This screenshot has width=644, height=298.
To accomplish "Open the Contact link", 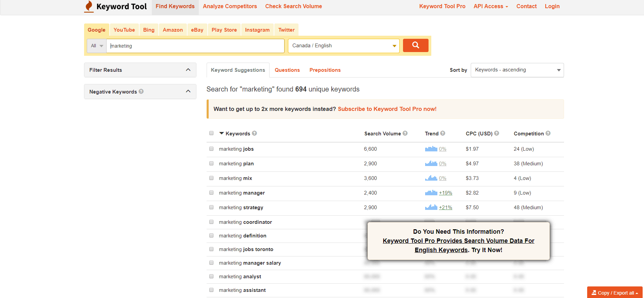I will tap(527, 6).
